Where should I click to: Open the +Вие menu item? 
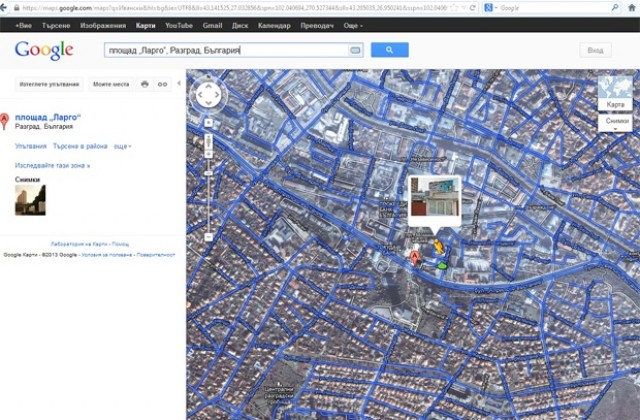(23, 25)
